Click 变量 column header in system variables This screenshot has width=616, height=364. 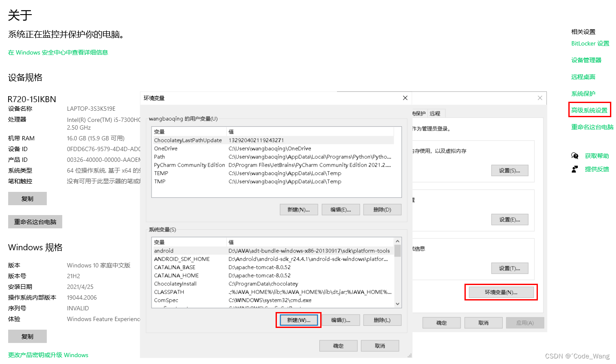(x=189, y=243)
